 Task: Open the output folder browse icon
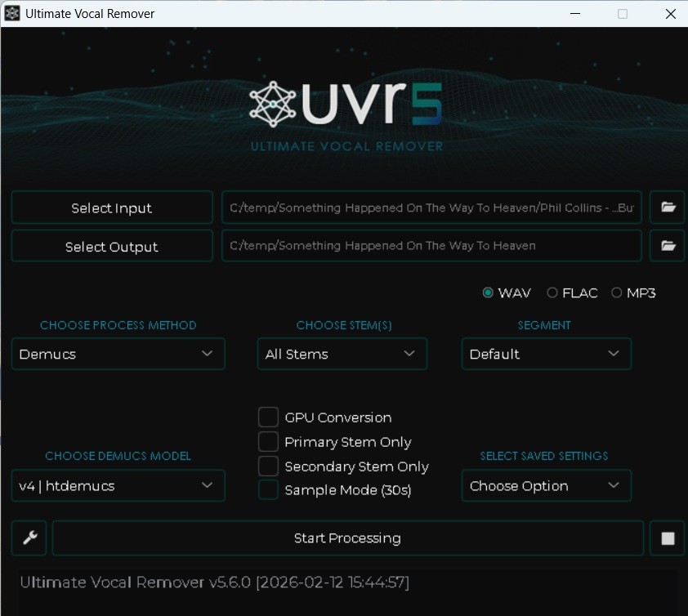[668, 245]
